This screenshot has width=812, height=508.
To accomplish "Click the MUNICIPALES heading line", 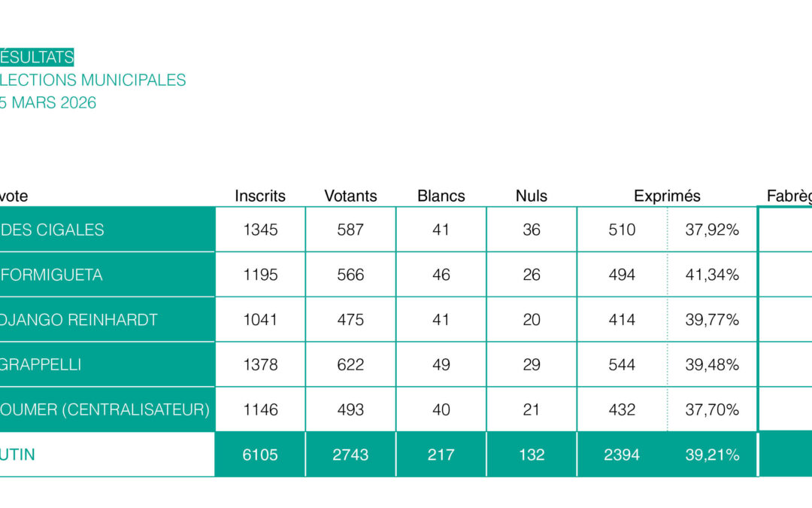I will 93,80.
